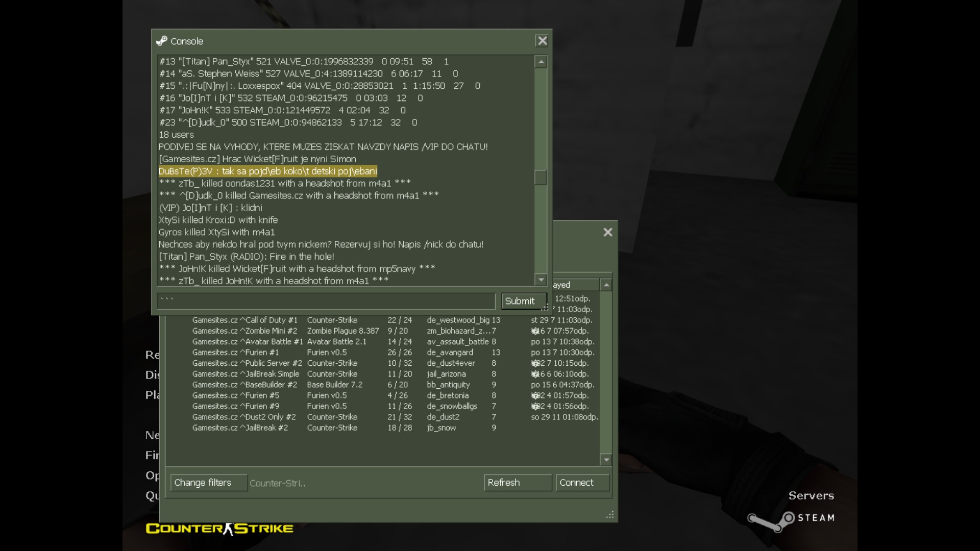
Task: Click the console scroll down arrow
Action: click(541, 279)
